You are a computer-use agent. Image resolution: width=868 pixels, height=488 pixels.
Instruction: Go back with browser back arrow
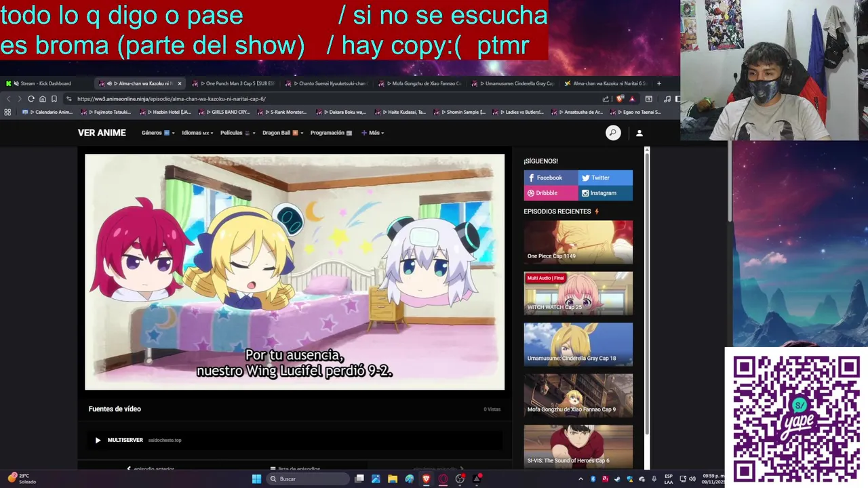pos(8,99)
